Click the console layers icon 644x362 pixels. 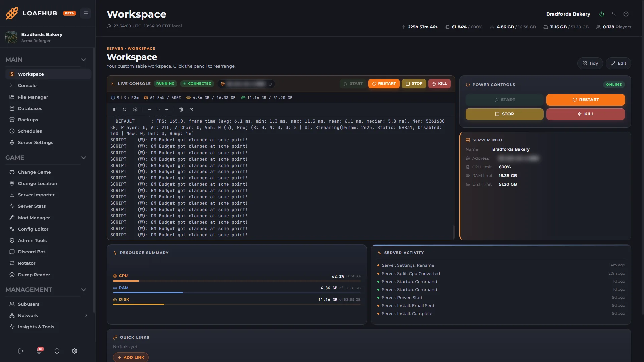[x=135, y=110]
